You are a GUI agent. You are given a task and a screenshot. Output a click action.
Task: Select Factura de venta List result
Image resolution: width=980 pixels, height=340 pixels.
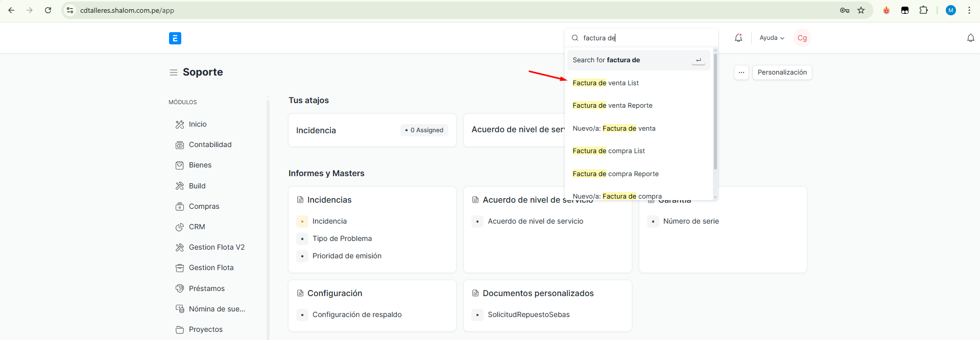[x=606, y=83]
